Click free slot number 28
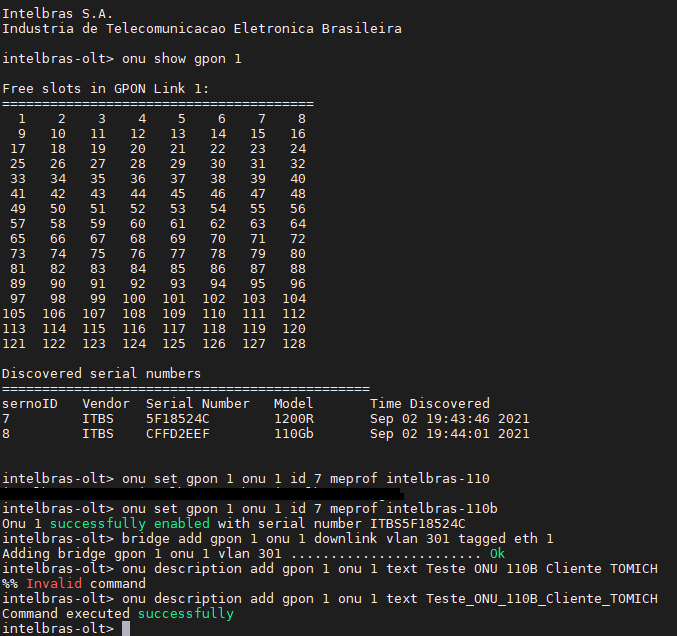 click(x=138, y=164)
